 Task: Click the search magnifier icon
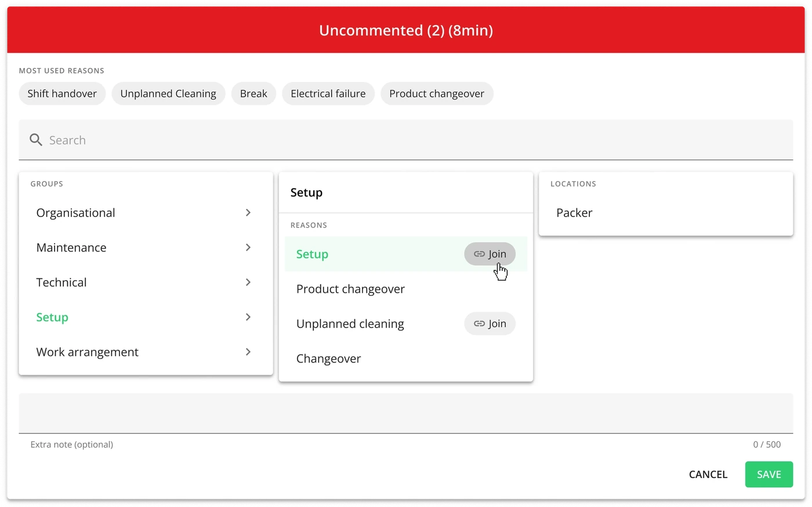coord(36,140)
